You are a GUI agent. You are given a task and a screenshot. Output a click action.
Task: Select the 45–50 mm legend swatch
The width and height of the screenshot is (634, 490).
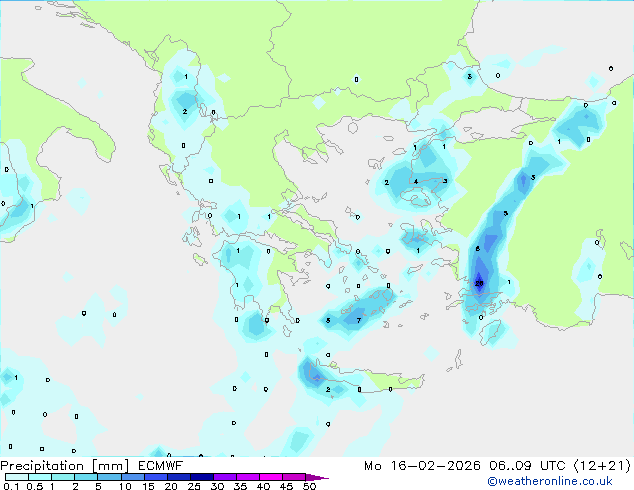coord(294,477)
